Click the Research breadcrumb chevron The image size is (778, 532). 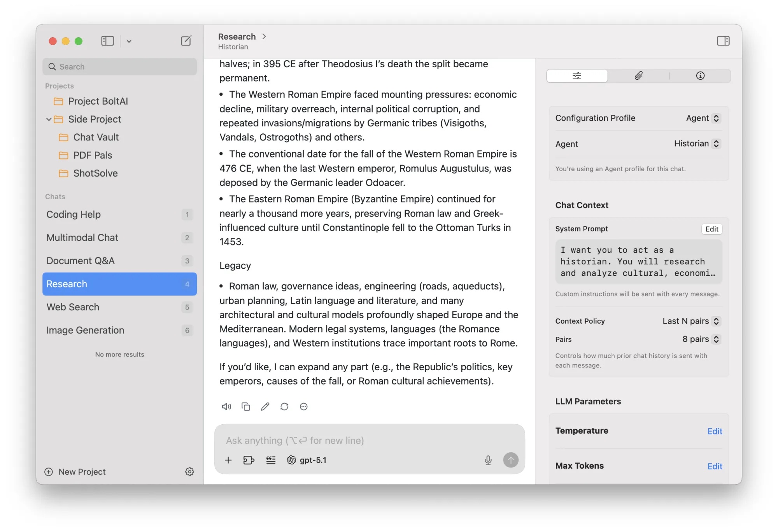(x=264, y=37)
